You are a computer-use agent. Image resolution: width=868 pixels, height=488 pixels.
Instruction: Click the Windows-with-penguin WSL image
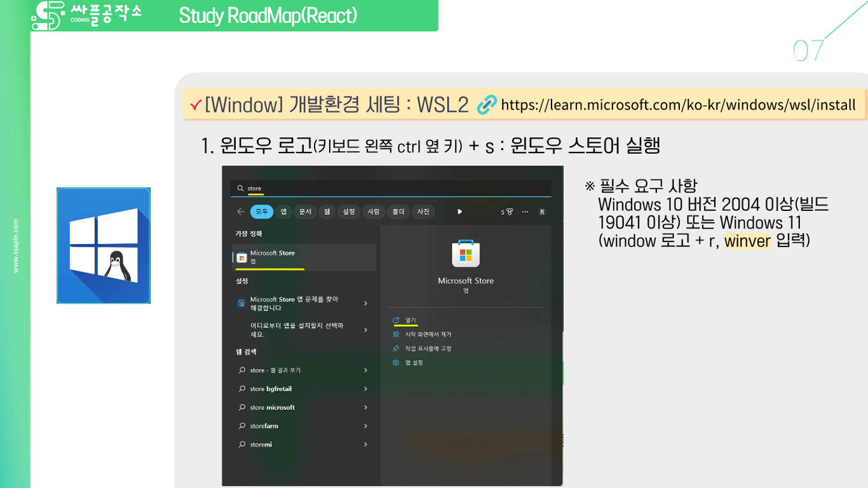click(104, 245)
